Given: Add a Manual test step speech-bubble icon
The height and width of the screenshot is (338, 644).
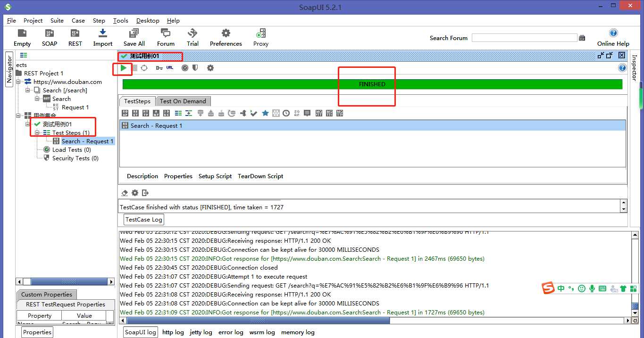Looking at the screenshot, I should 307,113.
